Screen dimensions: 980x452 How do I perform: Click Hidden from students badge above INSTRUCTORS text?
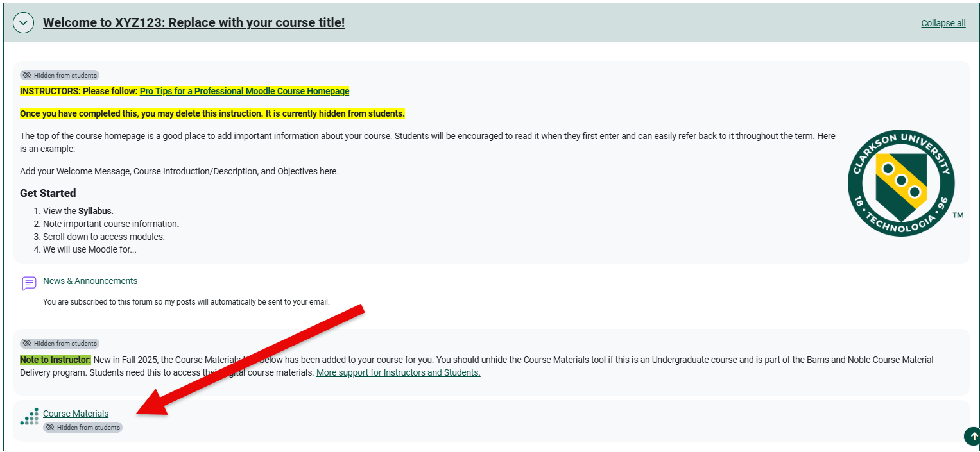point(60,75)
